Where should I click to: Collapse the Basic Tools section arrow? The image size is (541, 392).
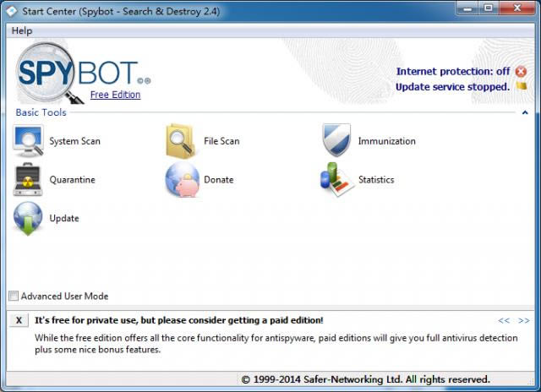pyautogui.click(x=525, y=112)
